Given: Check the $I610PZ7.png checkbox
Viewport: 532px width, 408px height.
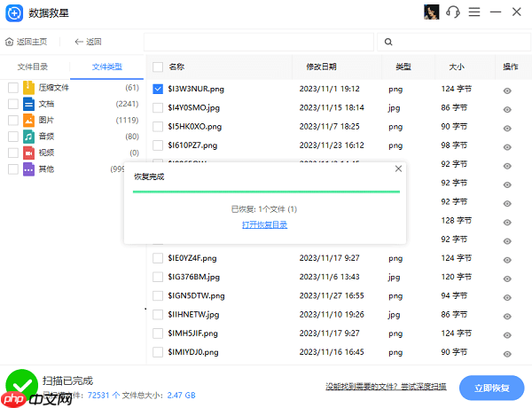Looking at the screenshot, I should tap(158, 145).
